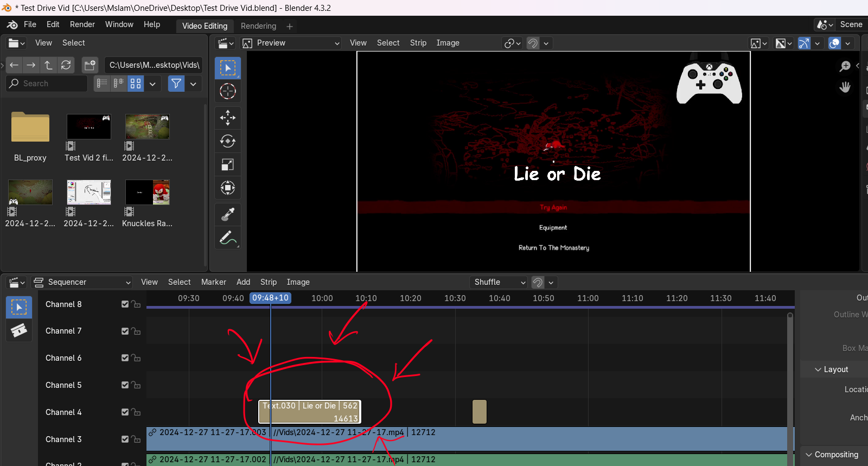Toggle snapping in the Sequencer header
868x466 pixels.
(538, 282)
